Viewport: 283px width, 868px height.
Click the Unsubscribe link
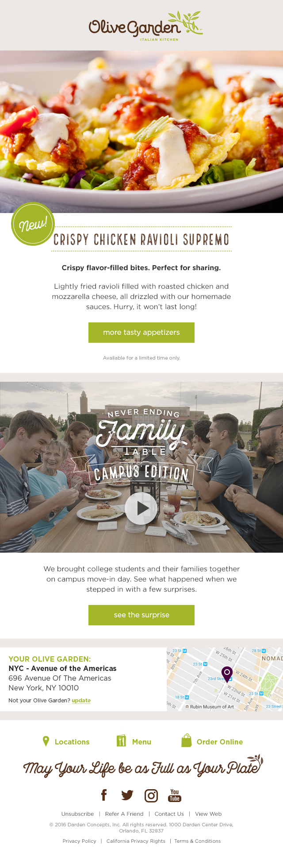78,814
